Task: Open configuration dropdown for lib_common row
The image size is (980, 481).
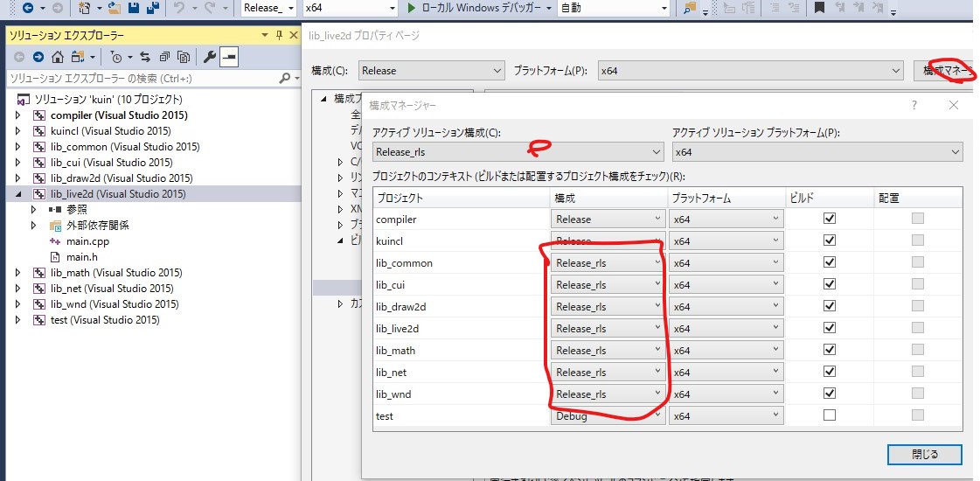Action: tap(607, 262)
